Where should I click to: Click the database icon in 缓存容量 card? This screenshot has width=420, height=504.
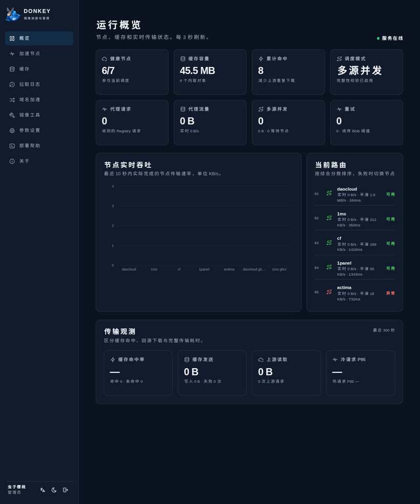point(183,59)
